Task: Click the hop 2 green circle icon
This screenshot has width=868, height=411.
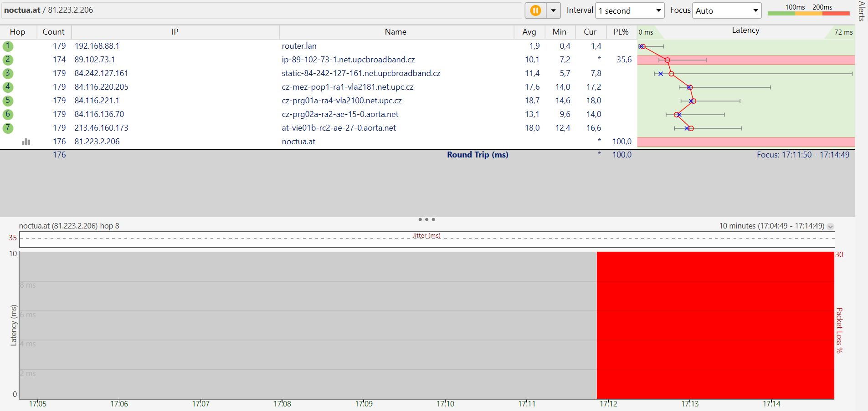Action: 8,60
